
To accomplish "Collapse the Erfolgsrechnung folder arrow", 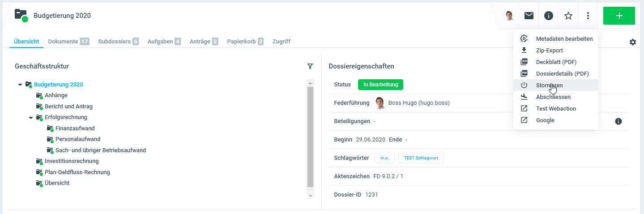I will (x=31, y=118).
